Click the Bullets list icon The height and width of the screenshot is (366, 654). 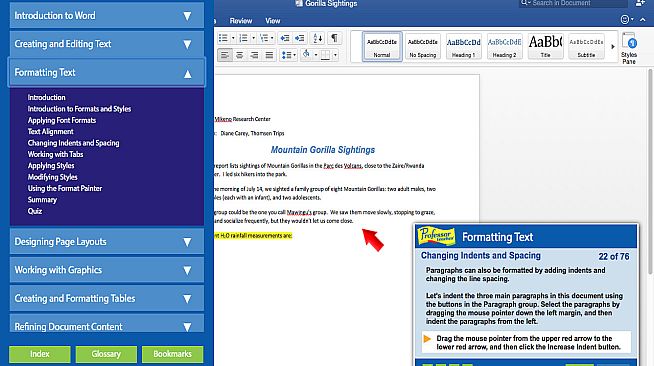(224, 38)
